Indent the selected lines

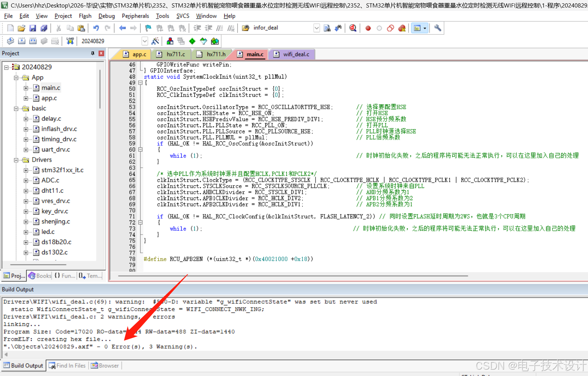197,28
